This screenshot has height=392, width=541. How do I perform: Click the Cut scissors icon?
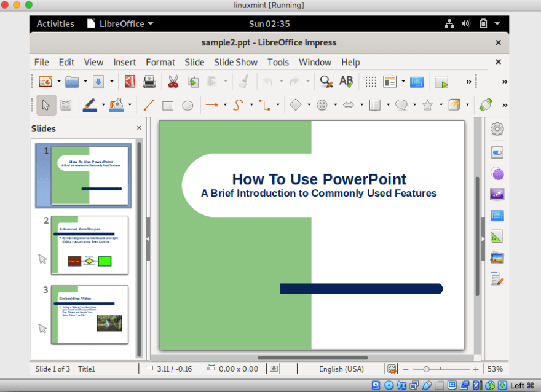pyautogui.click(x=173, y=82)
